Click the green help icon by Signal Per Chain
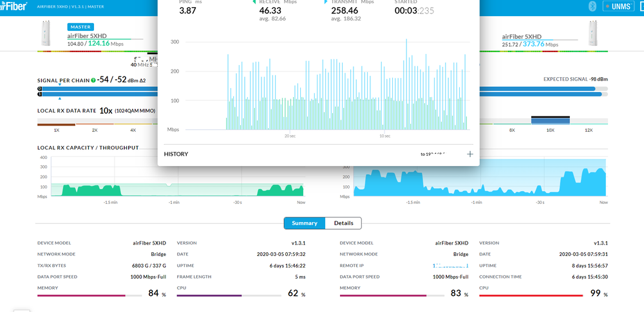 tap(93, 80)
